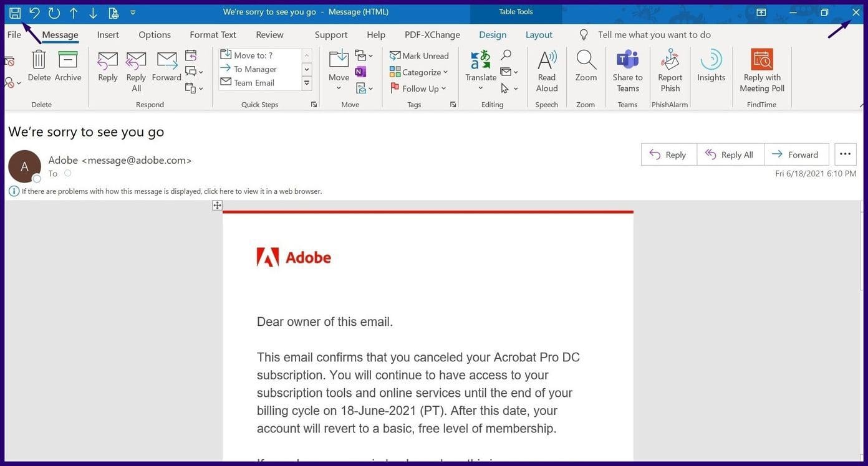Open the IM reply dropdown in Respond group

click(194, 72)
